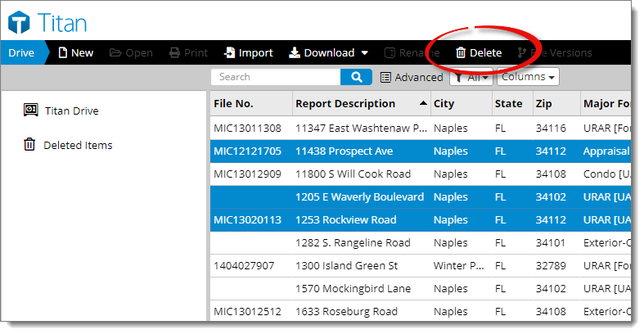Select Titan Drive in sidebar
Screen dimensions: 644x334
click(72, 111)
